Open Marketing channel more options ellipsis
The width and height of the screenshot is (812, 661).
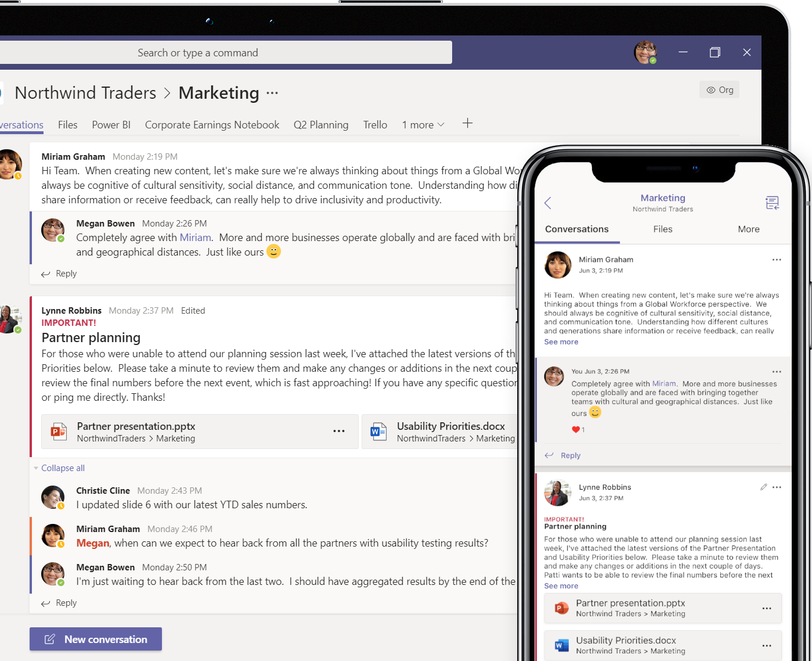point(272,93)
